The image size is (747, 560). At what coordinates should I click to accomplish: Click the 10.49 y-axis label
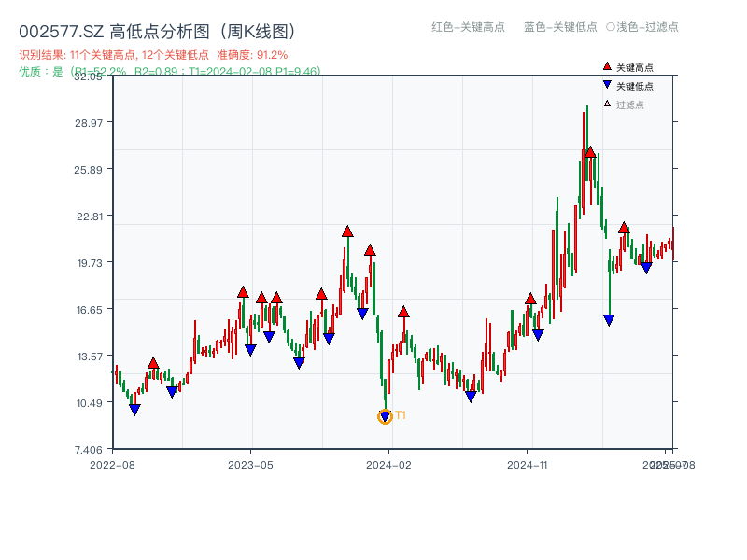[90, 403]
